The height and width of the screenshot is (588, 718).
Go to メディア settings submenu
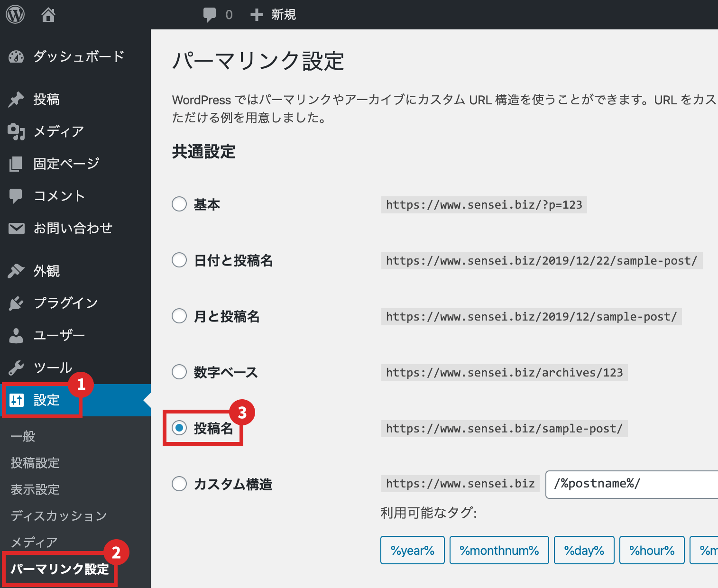pos(34,542)
